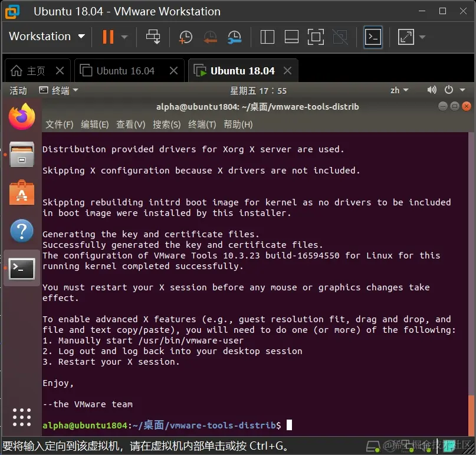Open the 文件(F) menu in terminal
The image size is (476, 455).
click(x=60, y=125)
